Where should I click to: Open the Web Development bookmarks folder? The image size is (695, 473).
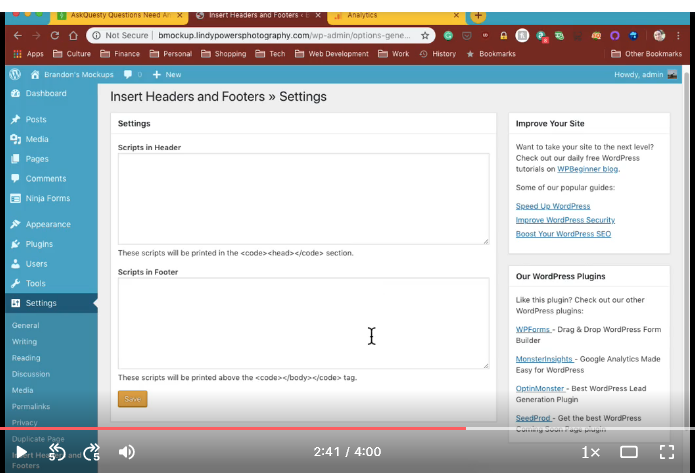tap(332, 54)
